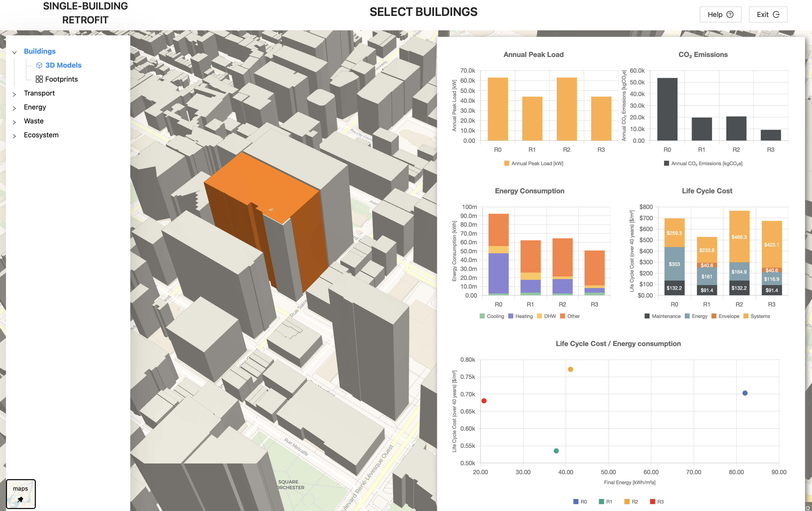Click the R3 bar in CO₂ Emissions
The width and height of the screenshot is (812, 511).
770,135
